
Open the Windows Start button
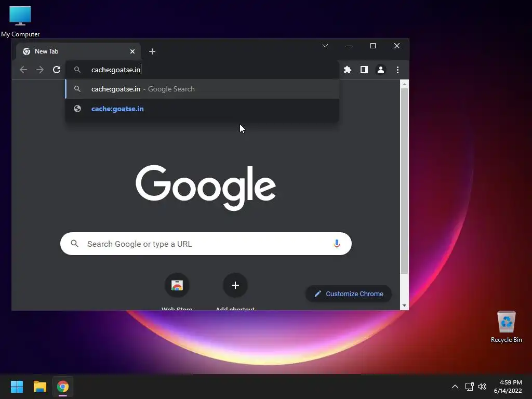point(17,387)
